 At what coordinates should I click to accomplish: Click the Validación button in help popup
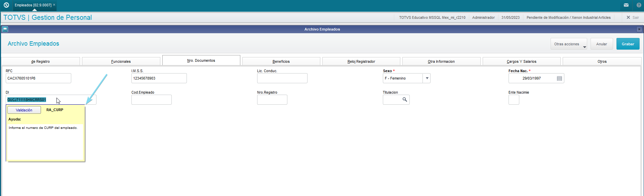(x=24, y=110)
